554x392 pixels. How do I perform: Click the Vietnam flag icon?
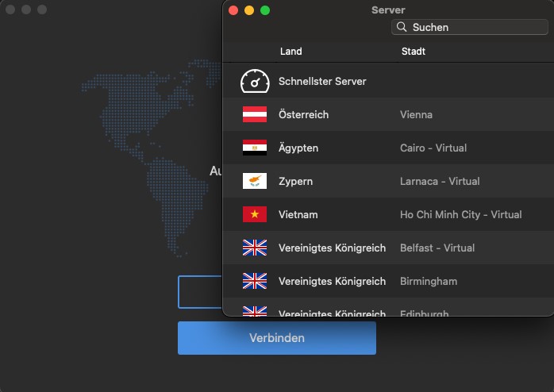255,214
